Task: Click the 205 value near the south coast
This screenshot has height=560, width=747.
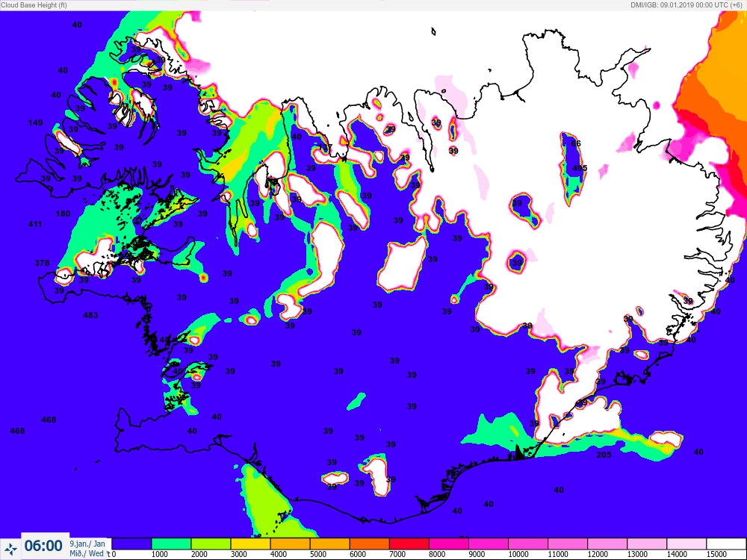Action: click(604, 455)
